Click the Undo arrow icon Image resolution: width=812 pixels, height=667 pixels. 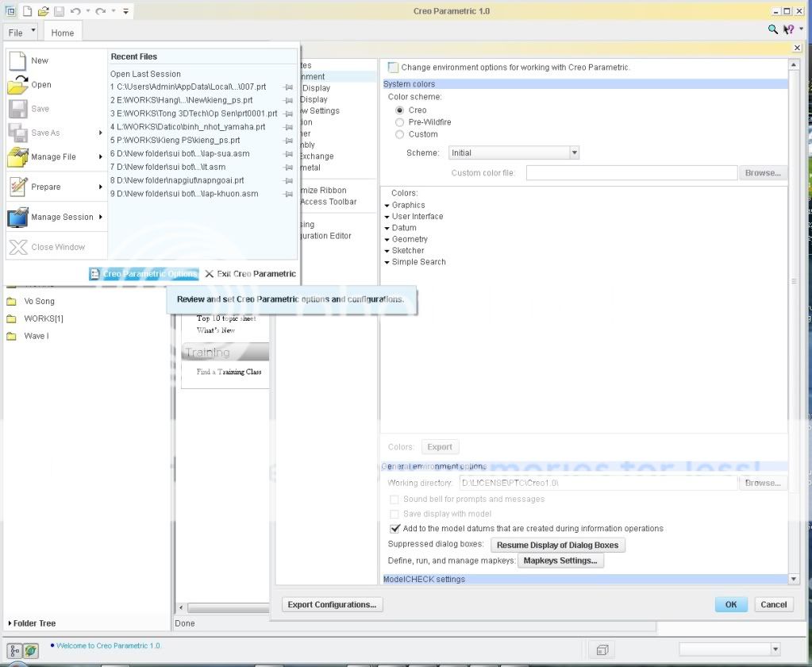[x=75, y=11]
